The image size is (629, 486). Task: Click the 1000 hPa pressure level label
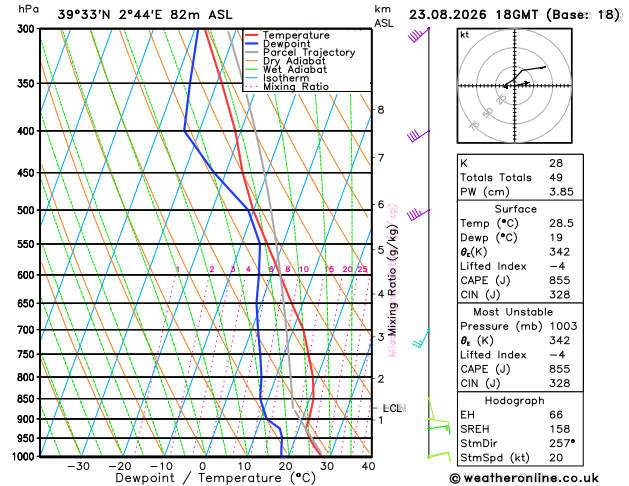(x=25, y=457)
